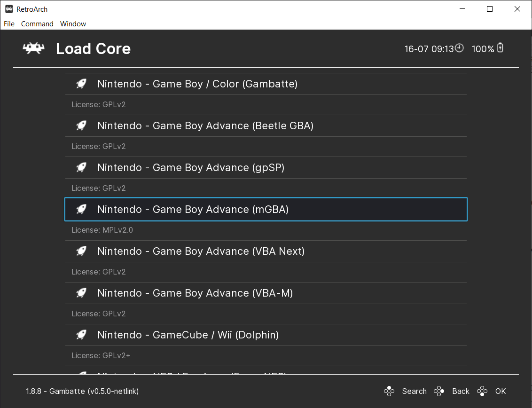Open the Command menu
The height and width of the screenshot is (408, 532).
click(x=37, y=24)
